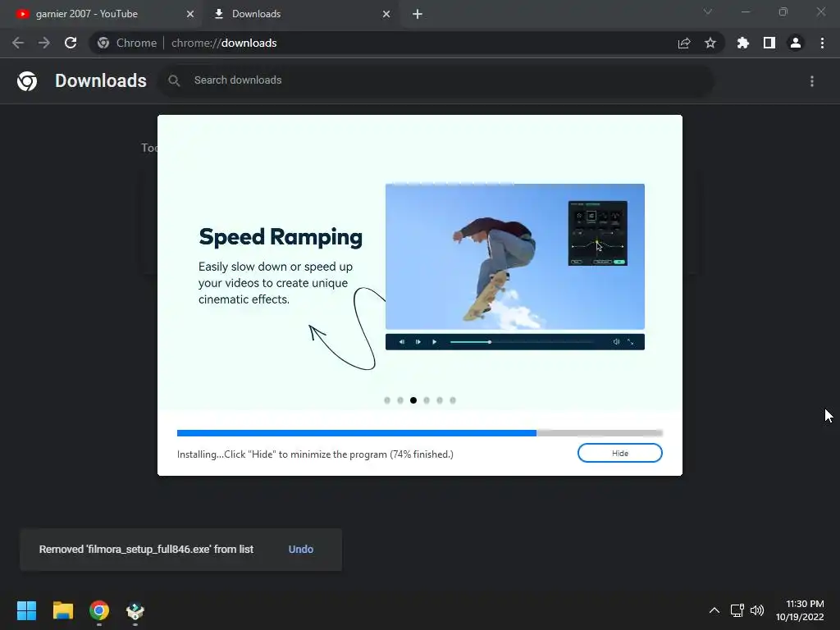Select the second carousel dot
This screenshot has height=630, width=840.
click(400, 400)
